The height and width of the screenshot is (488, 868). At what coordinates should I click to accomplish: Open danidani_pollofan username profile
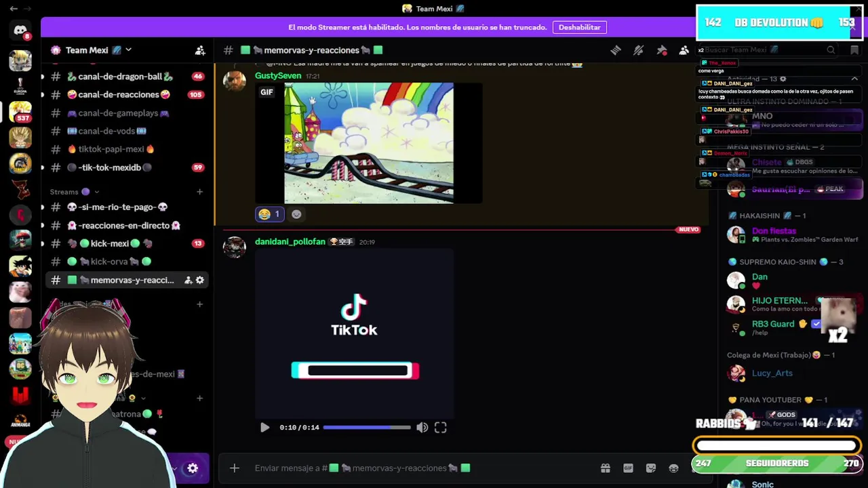(290, 242)
